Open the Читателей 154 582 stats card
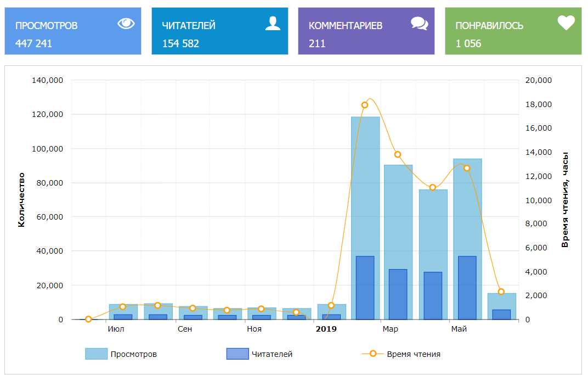The height and width of the screenshot is (375, 588). [219, 31]
